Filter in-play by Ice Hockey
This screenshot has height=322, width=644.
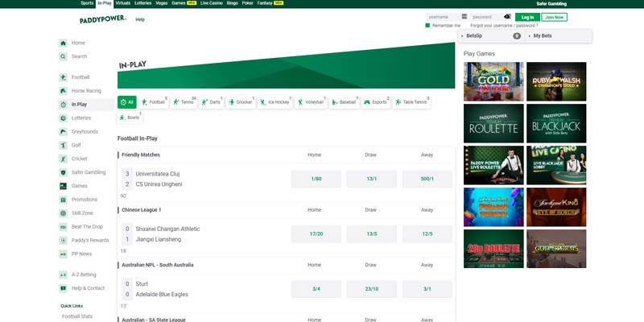point(275,102)
